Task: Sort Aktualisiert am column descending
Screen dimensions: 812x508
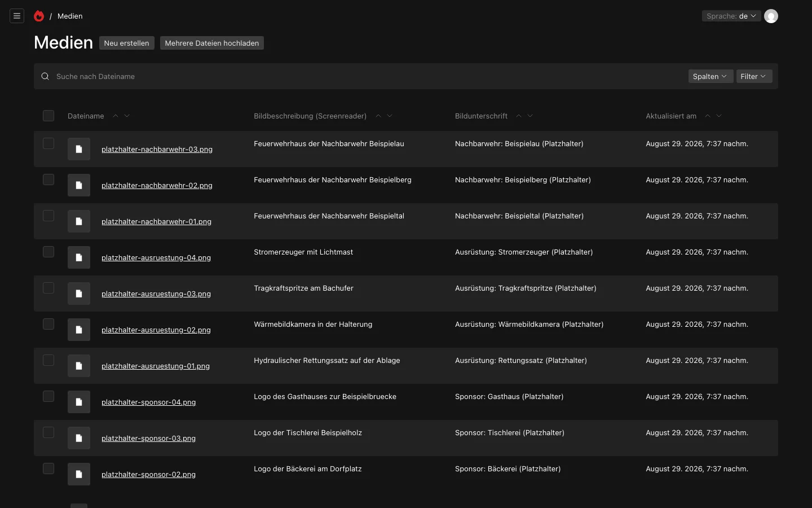Action: pos(719,116)
